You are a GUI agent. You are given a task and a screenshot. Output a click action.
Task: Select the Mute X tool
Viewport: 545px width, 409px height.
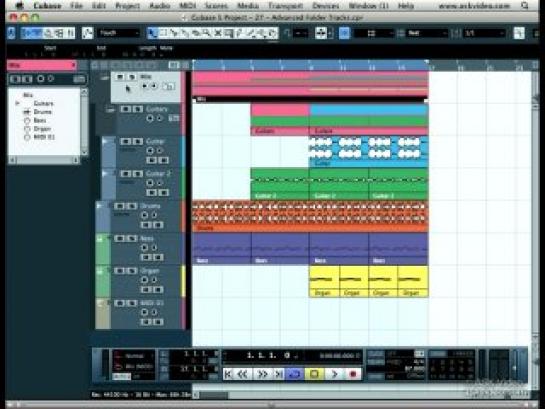point(218,33)
